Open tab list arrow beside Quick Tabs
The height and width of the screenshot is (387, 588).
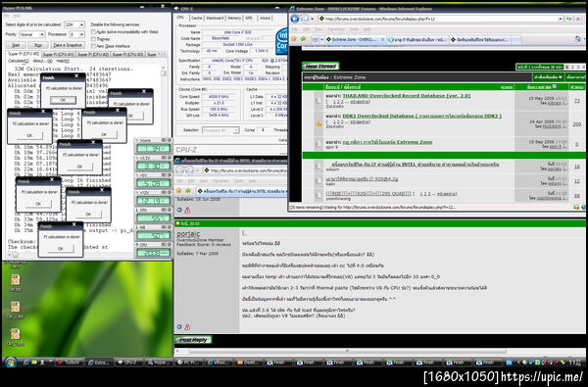pos(321,39)
